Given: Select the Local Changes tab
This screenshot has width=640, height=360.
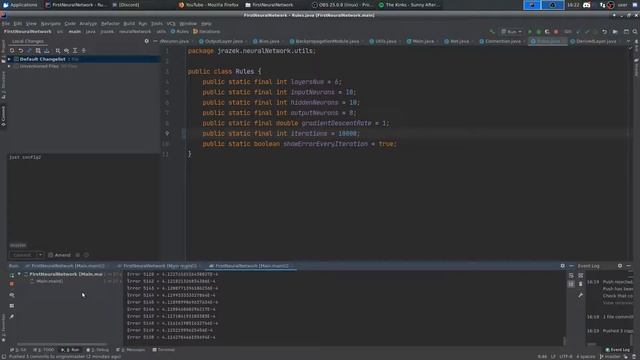Looking at the screenshot, I should (x=28, y=41).
